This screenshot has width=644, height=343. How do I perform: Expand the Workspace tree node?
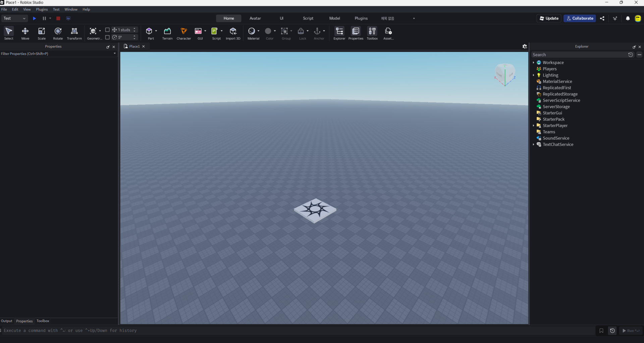click(x=533, y=63)
